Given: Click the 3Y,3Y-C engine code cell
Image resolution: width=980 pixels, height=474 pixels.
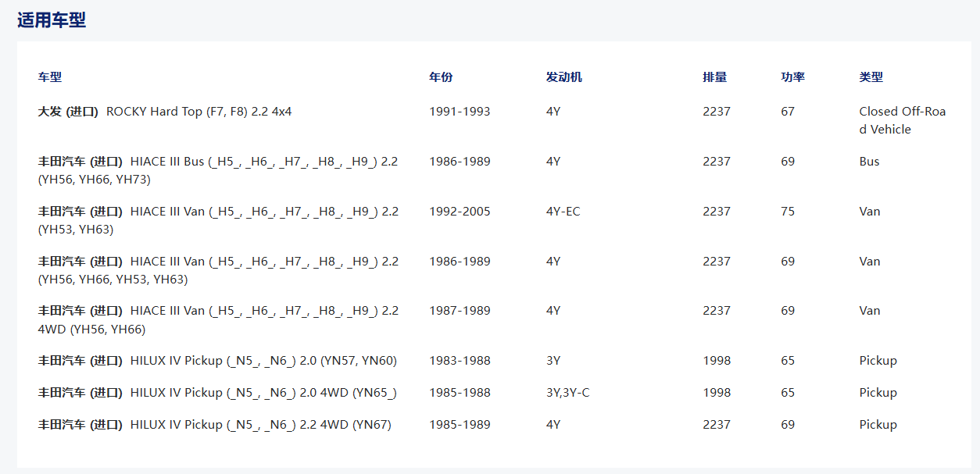Looking at the screenshot, I should coord(567,393).
